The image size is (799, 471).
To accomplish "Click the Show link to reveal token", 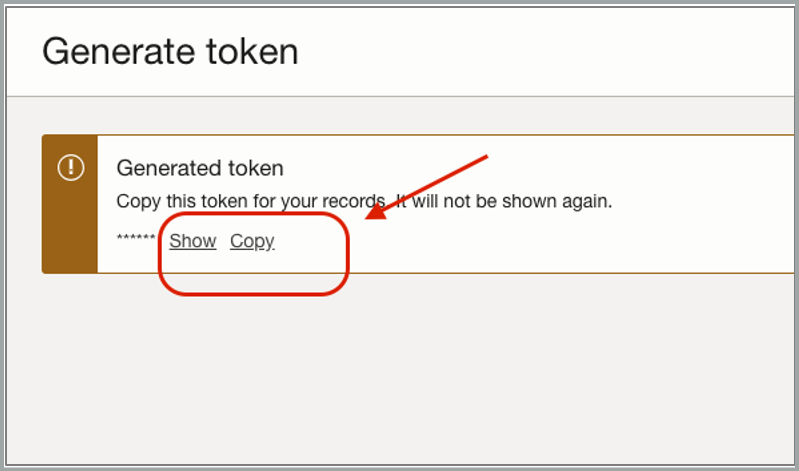I will (x=192, y=241).
